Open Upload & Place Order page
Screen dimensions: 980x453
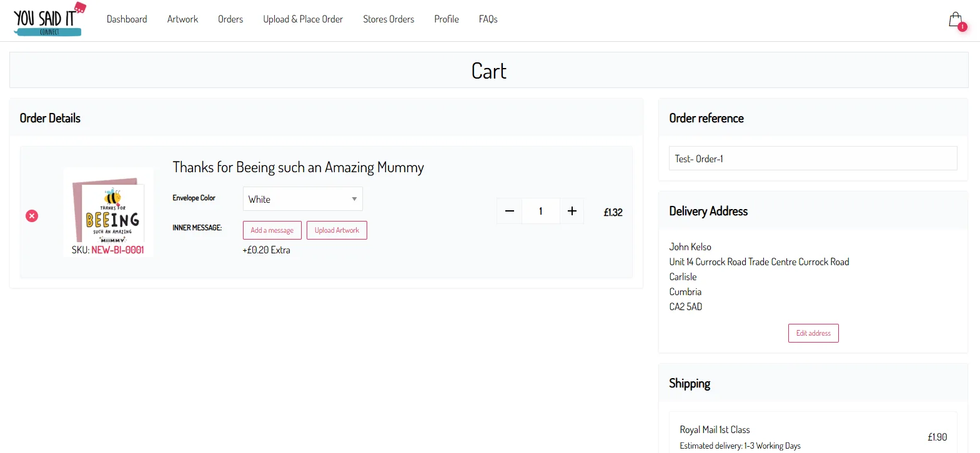tap(303, 19)
